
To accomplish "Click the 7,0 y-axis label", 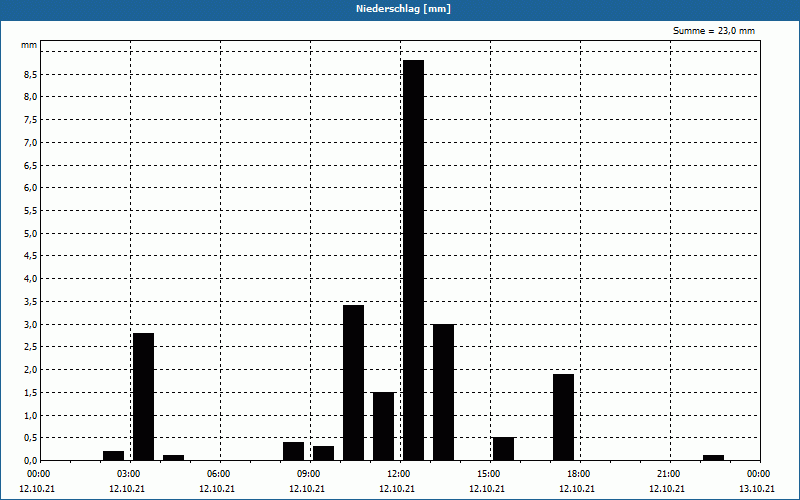I will [31, 142].
